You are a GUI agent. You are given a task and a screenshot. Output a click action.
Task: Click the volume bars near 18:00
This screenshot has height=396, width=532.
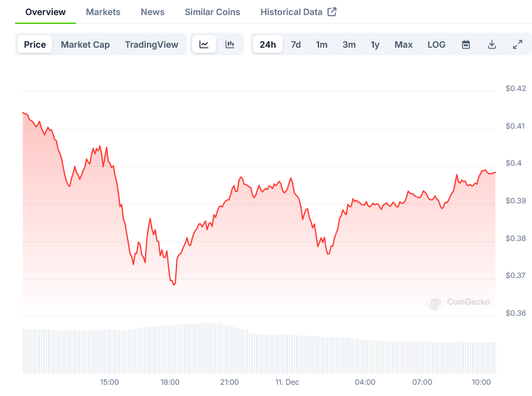point(170,348)
